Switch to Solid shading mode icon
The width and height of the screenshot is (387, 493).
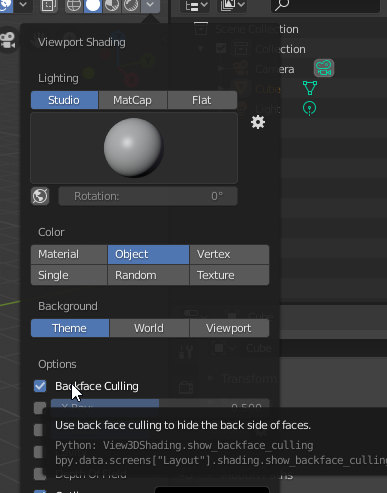(x=93, y=5)
